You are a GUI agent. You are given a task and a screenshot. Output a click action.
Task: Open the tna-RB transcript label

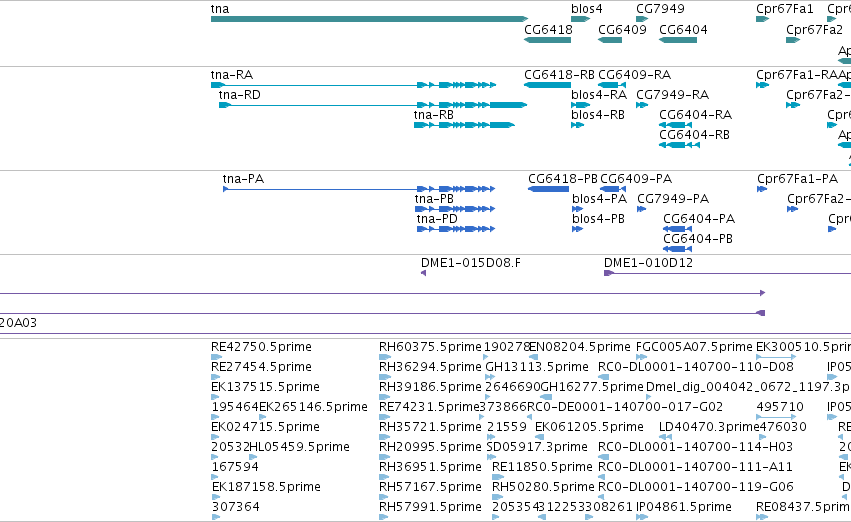pos(434,114)
